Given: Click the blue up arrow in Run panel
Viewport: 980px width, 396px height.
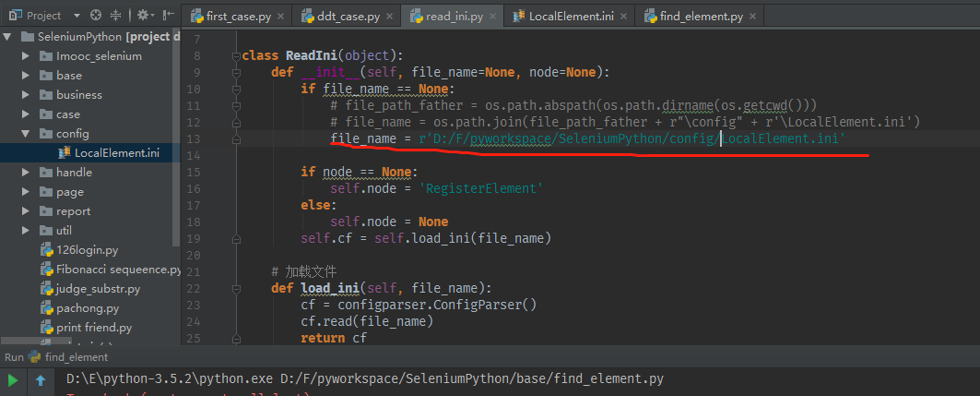Looking at the screenshot, I should pyautogui.click(x=41, y=380).
